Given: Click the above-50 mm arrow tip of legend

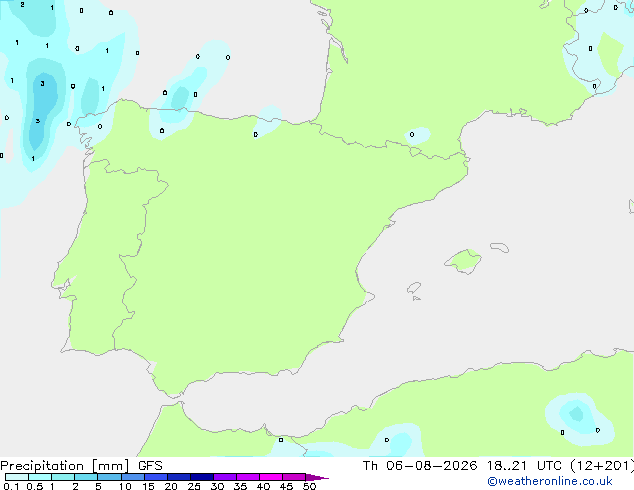Looking at the screenshot, I should 317,477.
